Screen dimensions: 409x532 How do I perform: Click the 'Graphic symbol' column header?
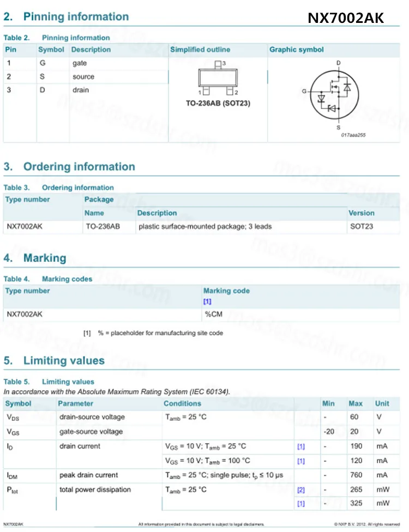[x=296, y=50]
